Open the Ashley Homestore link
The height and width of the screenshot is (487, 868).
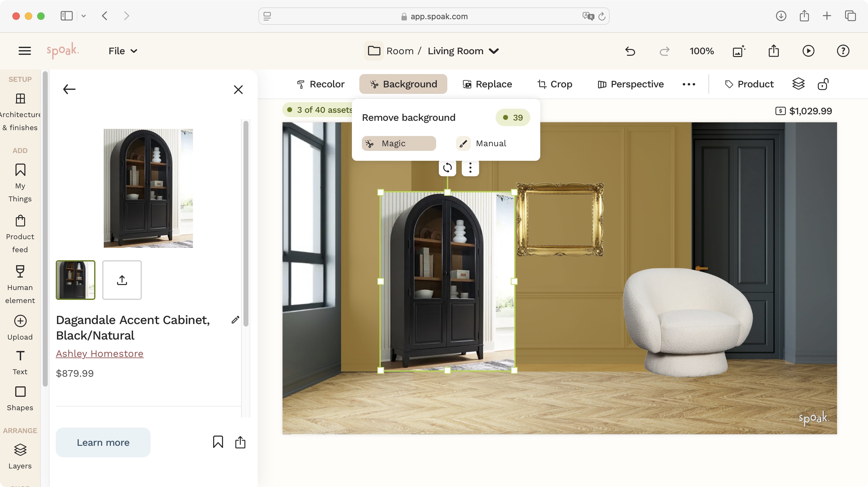coord(99,353)
